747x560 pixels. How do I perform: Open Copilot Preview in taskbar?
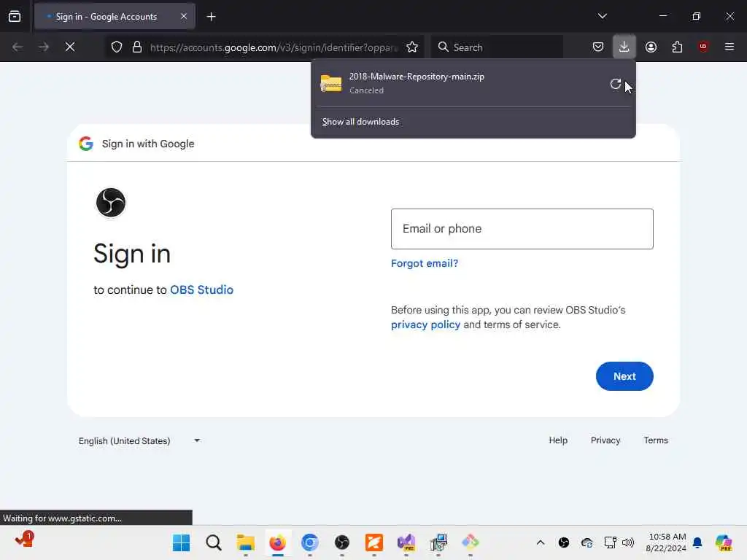724,542
